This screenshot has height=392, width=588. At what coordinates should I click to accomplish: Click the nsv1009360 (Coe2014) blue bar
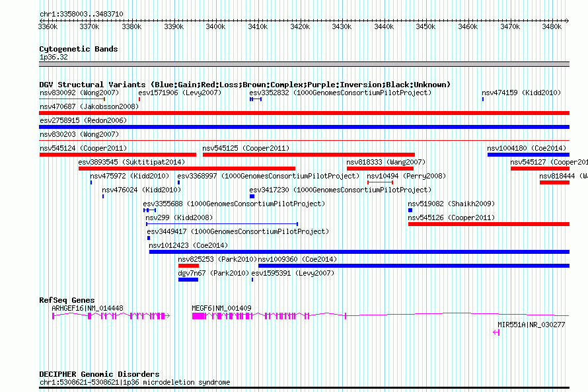[414, 266]
